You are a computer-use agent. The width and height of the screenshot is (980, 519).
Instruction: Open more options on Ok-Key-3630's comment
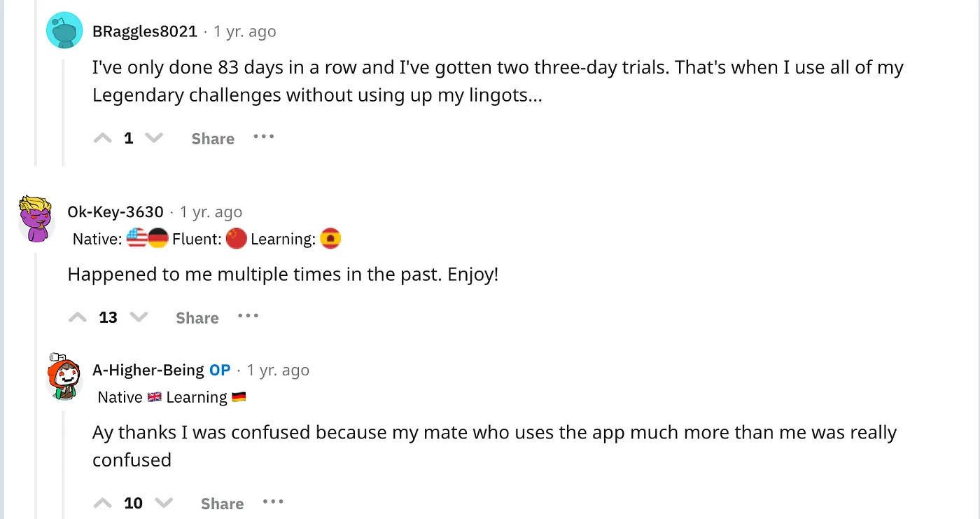coord(248,316)
